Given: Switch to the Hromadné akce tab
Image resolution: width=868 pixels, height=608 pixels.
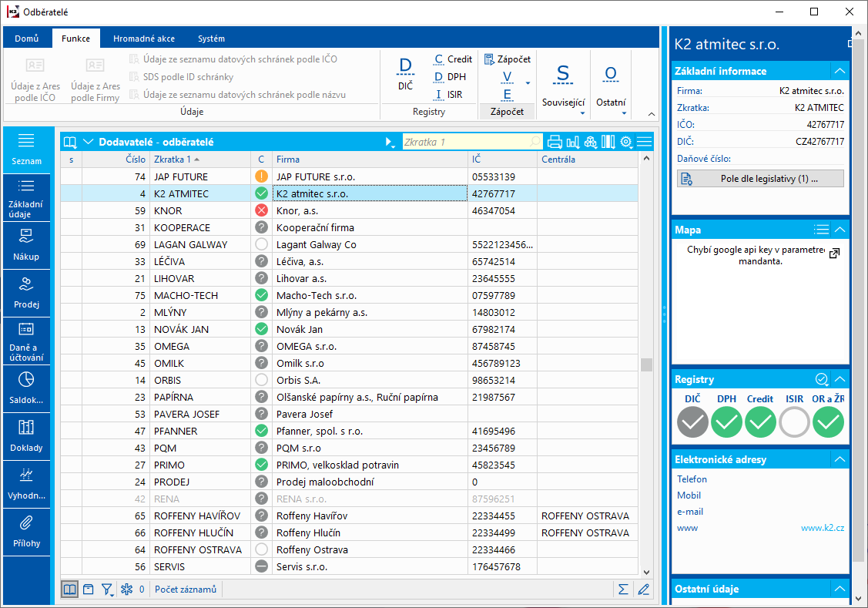Looking at the screenshot, I should 143,39.
